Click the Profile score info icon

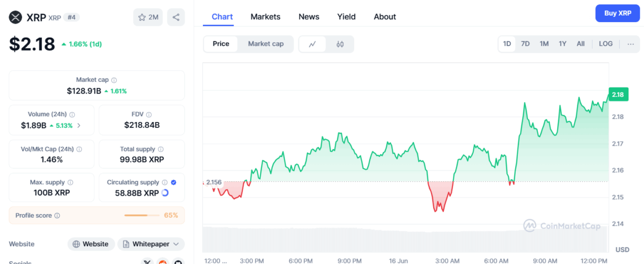coord(57,216)
